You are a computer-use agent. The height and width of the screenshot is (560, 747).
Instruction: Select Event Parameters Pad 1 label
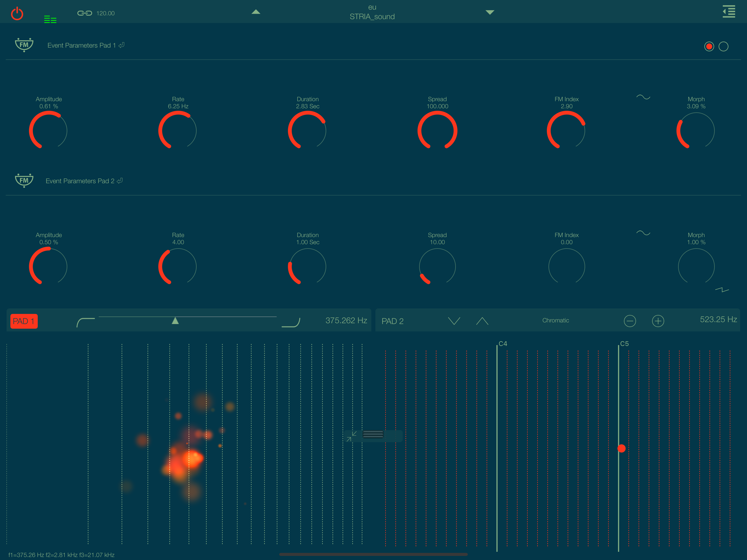coord(81,45)
